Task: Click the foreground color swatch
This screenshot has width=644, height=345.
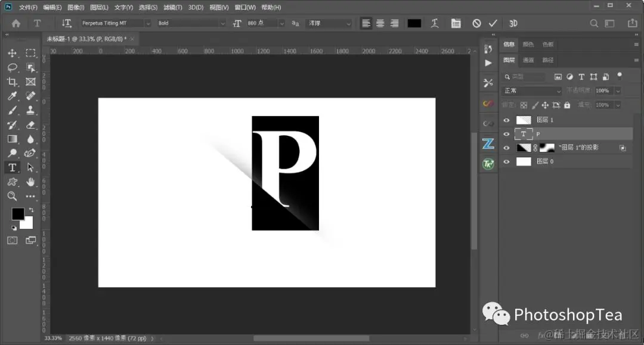Action: 17,213
